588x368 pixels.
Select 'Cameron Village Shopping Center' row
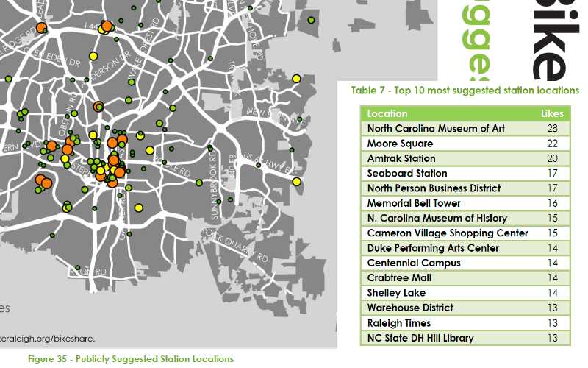465,233
